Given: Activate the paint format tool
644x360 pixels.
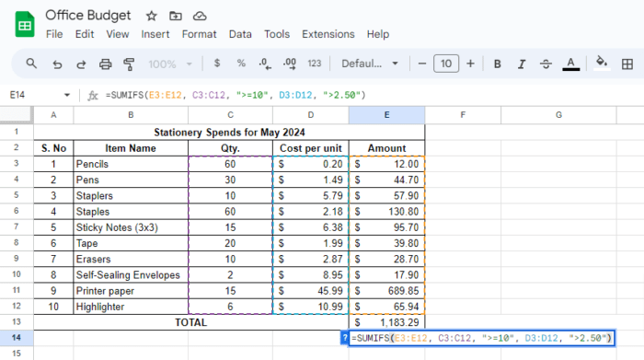Looking at the screenshot, I should [129, 64].
